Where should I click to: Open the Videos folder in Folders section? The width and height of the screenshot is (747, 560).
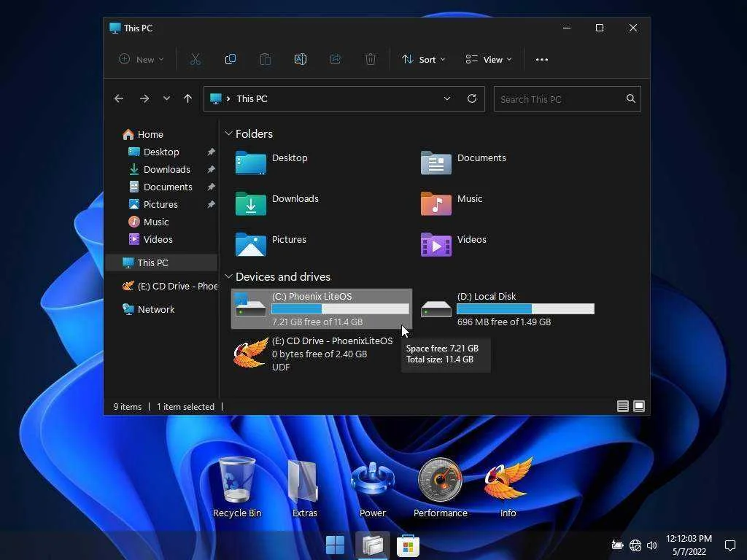coord(454,244)
